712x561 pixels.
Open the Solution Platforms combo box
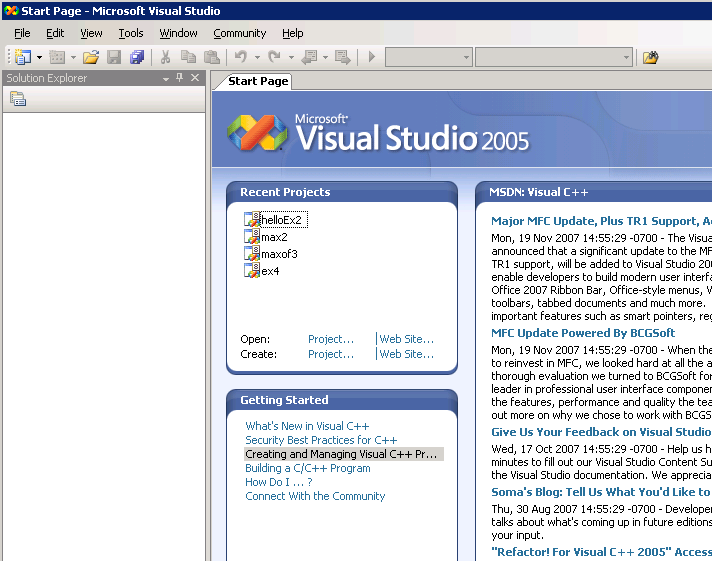[x=554, y=57]
